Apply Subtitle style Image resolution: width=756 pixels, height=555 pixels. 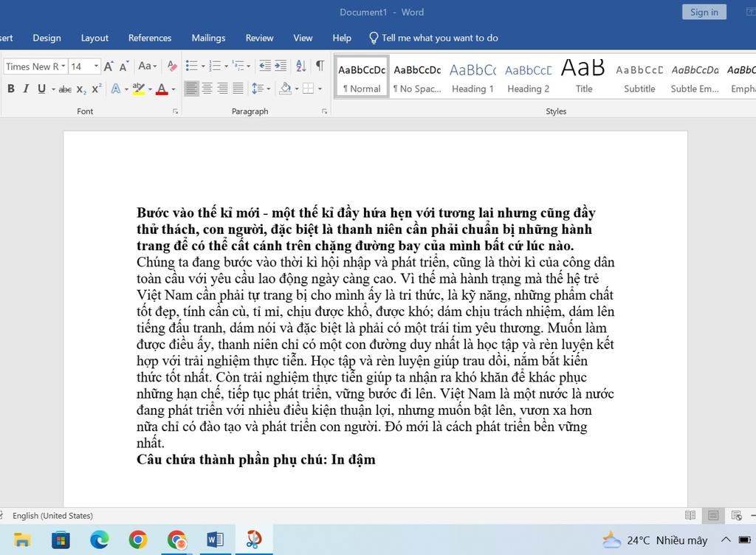pyautogui.click(x=639, y=77)
